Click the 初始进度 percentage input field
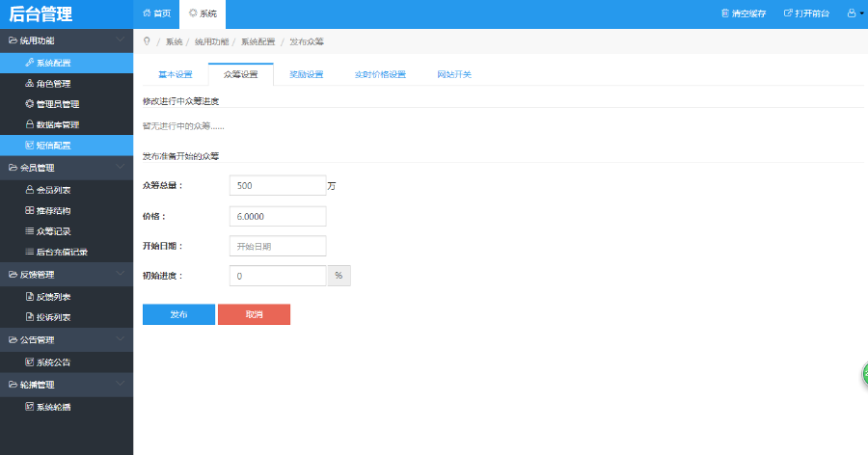Viewport: 868px width, 455px height. coord(278,276)
